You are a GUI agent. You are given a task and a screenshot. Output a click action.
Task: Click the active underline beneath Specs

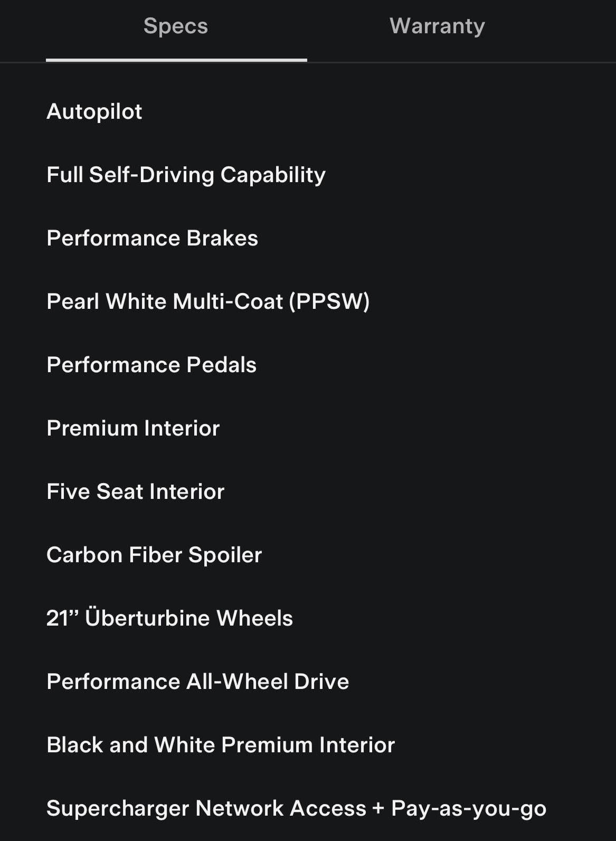(x=176, y=60)
